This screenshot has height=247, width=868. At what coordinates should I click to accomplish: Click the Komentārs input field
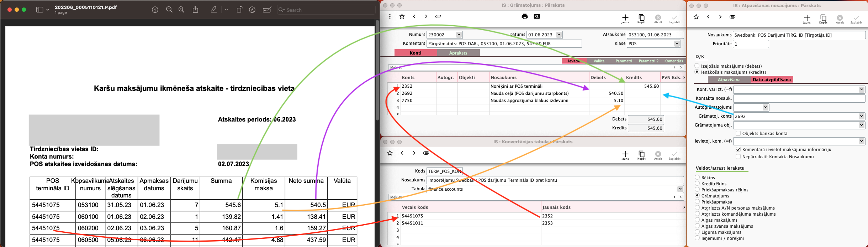(504, 43)
